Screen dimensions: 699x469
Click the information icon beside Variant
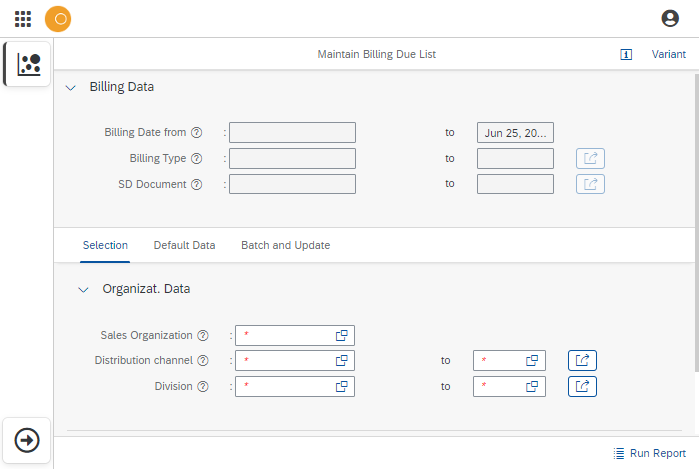[x=626, y=55]
